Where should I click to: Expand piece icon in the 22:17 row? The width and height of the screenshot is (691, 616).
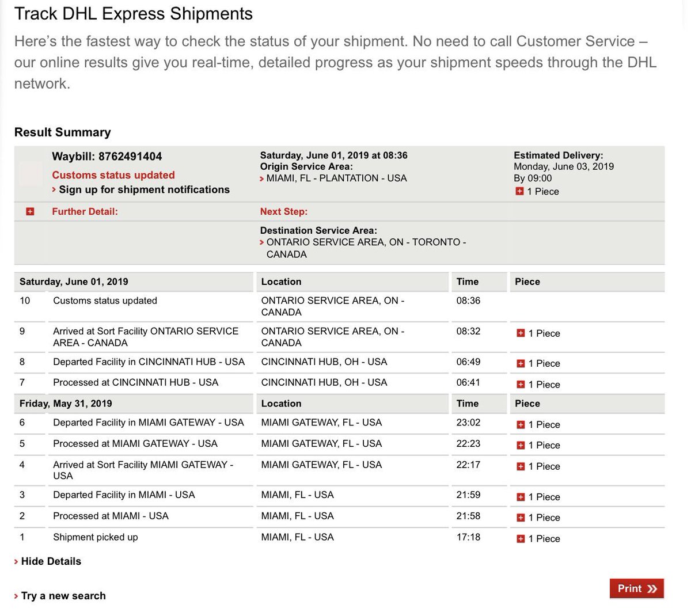(x=521, y=466)
